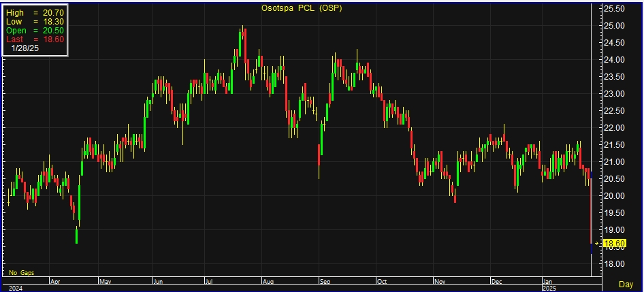Click the highlighted 18.60 last price tag
Viewport: 644px width, 292px height.
point(614,244)
